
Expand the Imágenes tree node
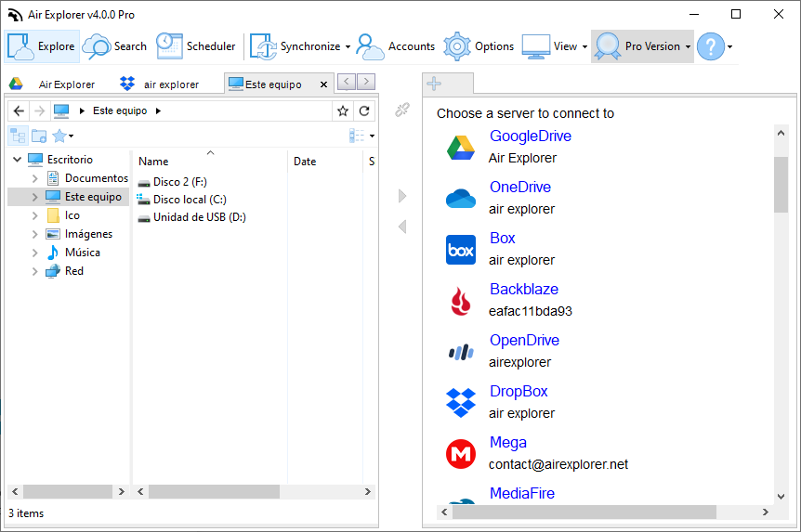pyautogui.click(x=34, y=234)
